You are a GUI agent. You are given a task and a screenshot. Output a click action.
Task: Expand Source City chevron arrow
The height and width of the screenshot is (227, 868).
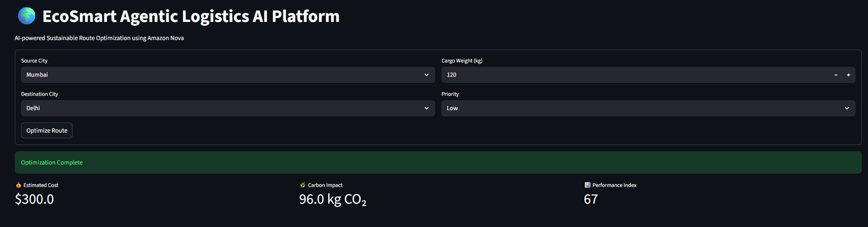click(427, 75)
